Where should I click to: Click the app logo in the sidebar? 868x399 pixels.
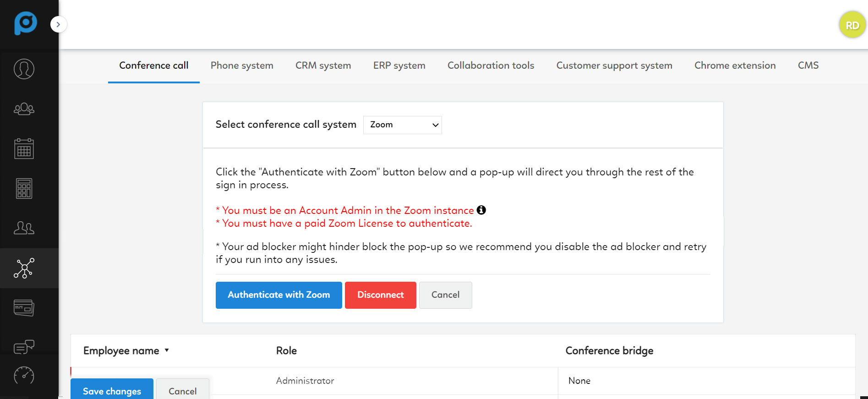[x=25, y=23]
